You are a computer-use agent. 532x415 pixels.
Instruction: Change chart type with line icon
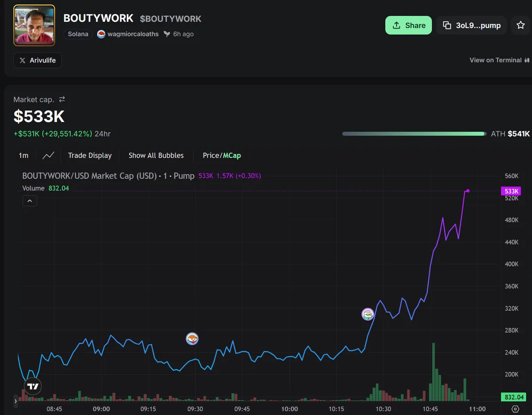(x=48, y=155)
